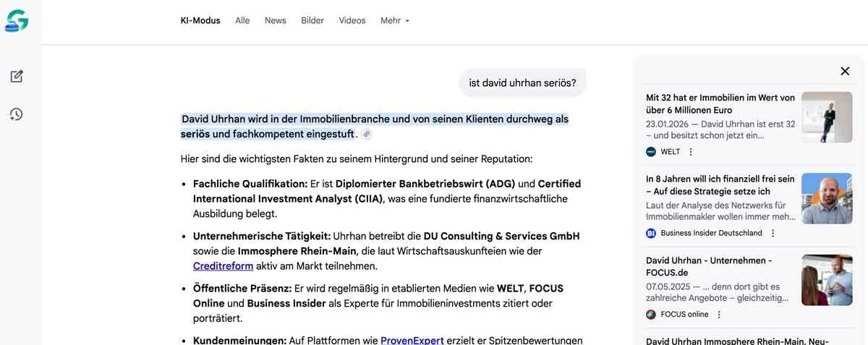The height and width of the screenshot is (345, 868).
Task: Open the Creditreform link
Action: click(x=223, y=266)
